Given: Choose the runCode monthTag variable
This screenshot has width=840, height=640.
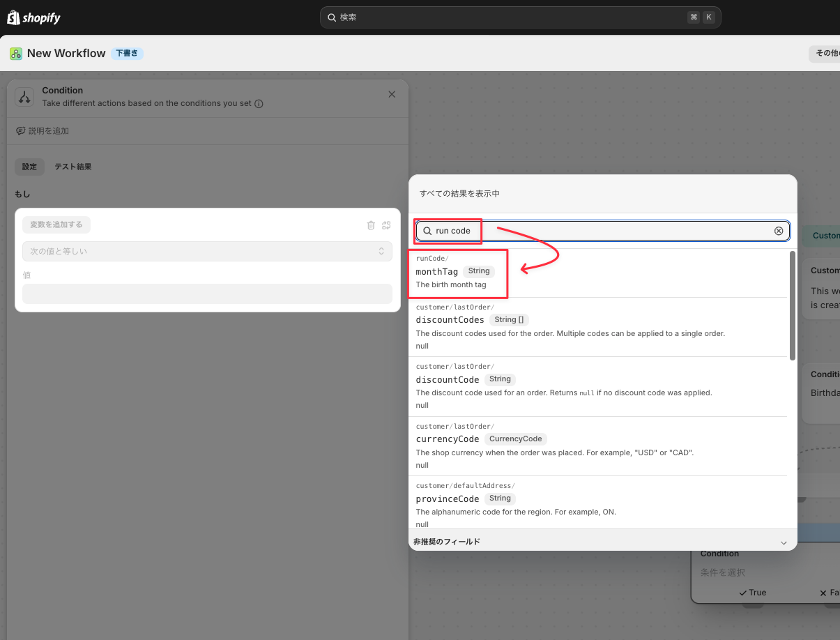Looking at the screenshot, I should [x=598, y=272].
